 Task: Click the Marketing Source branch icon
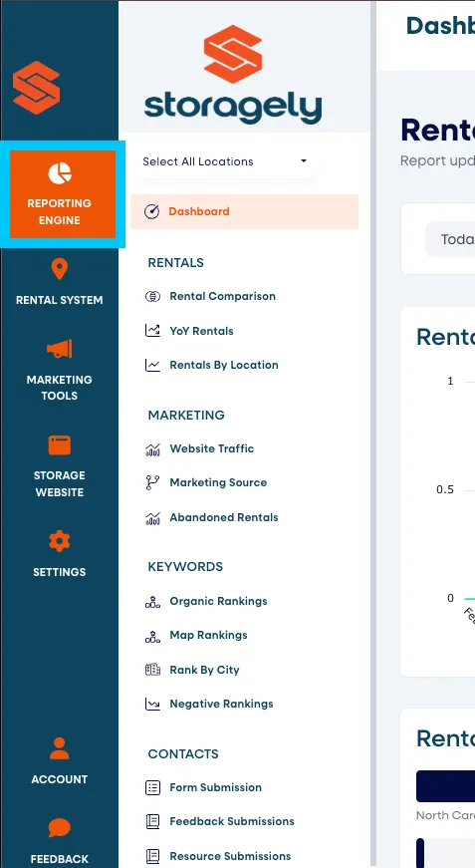[152, 482]
